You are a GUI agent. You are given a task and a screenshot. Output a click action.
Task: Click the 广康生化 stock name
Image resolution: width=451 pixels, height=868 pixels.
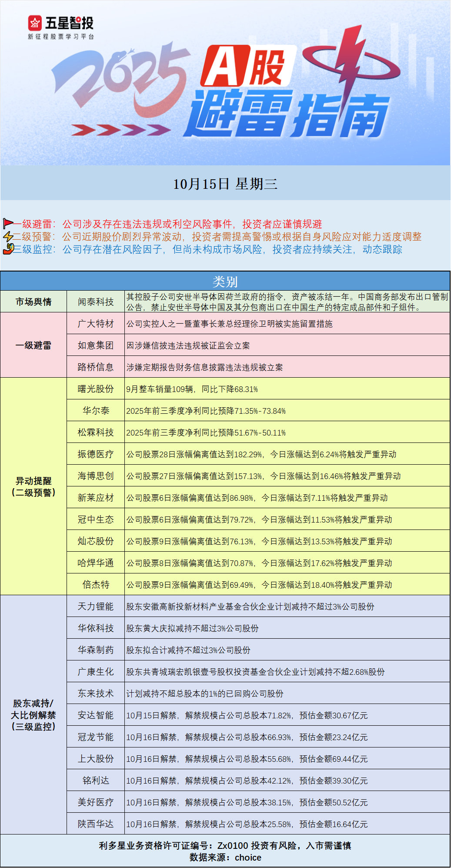click(x=96, y=672)
